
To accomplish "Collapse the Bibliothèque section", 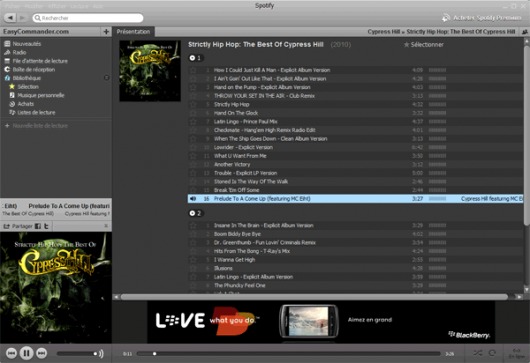I will (106, 78).
